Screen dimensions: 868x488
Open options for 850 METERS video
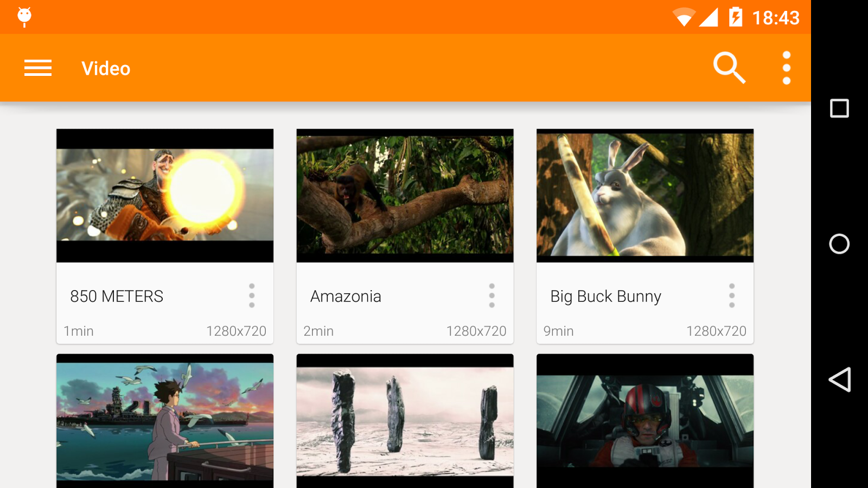252,296
